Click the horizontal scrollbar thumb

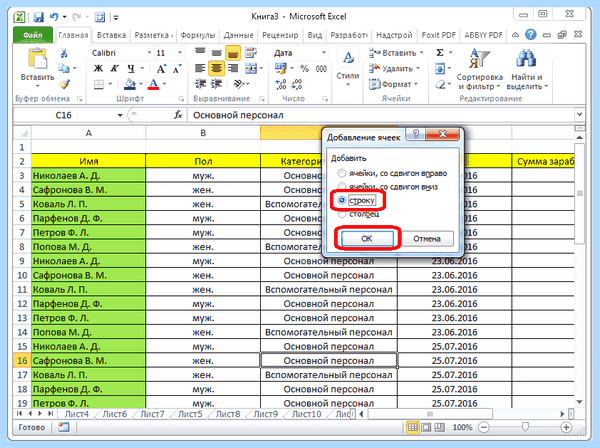pyautogui.click(x=430, y=414)
